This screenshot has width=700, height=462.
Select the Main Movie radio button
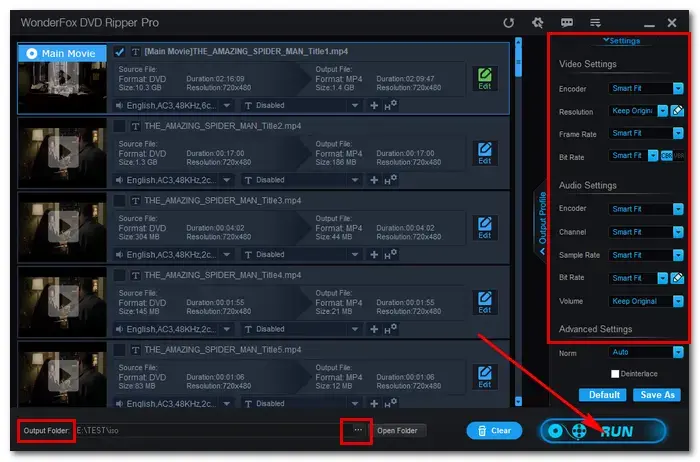coord(31,54)
